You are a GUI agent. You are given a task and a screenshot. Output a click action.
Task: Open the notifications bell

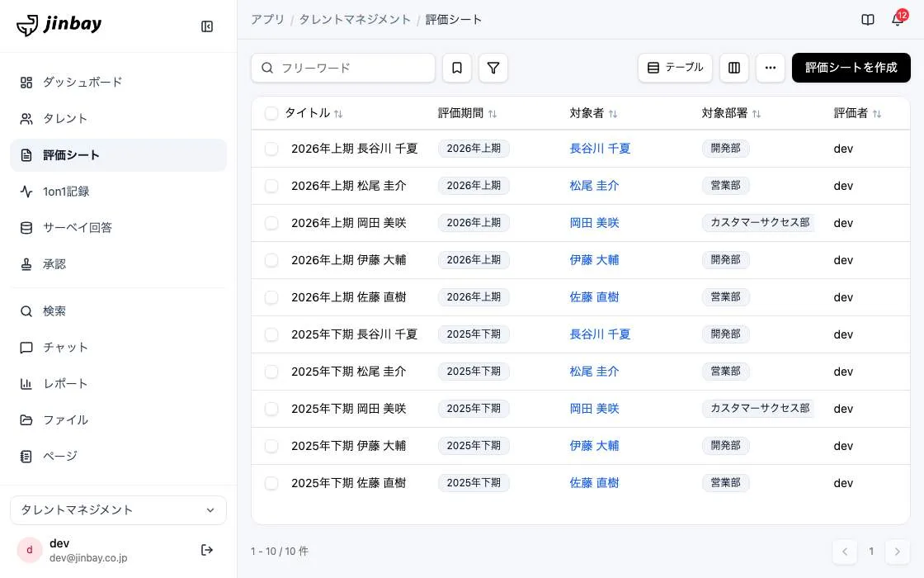898,19
